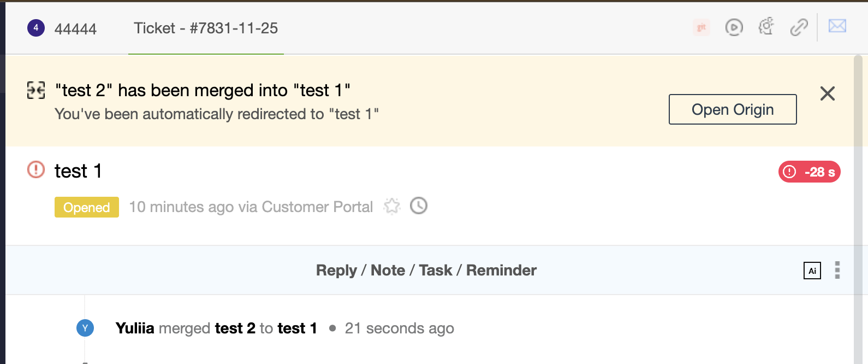Select Note in the composer bar
Image resolution: width=868 pixels, height=364 pixels.
coord(388,270)
